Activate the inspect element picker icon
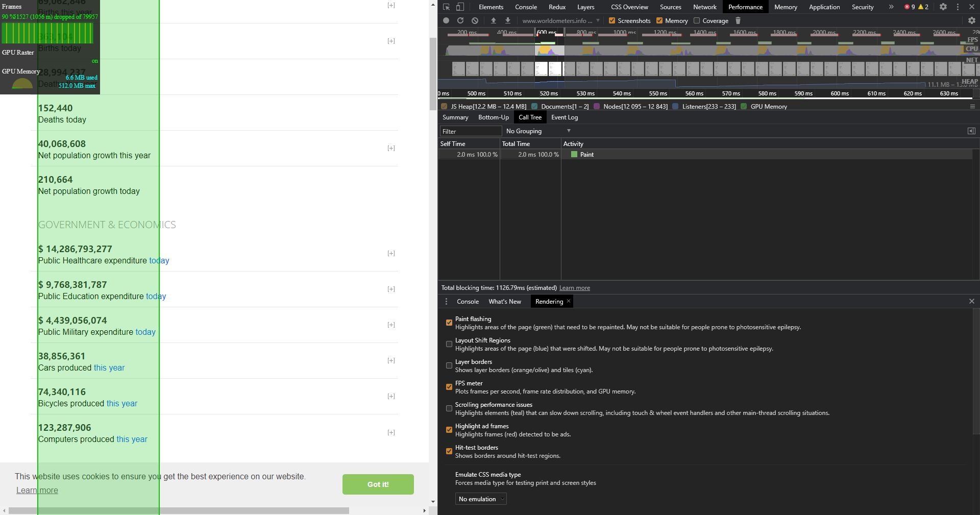980x515 pixels. (446, 7)
